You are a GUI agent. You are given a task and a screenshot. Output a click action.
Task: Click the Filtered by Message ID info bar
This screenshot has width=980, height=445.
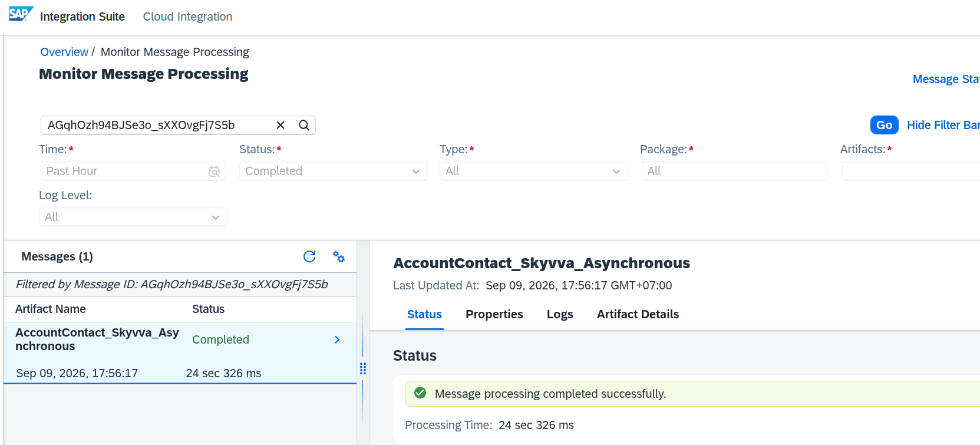(180, 284)
